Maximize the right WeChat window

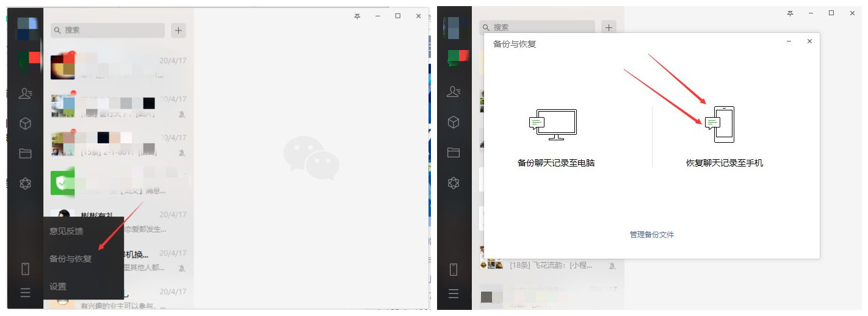click(x=831, y=13)
